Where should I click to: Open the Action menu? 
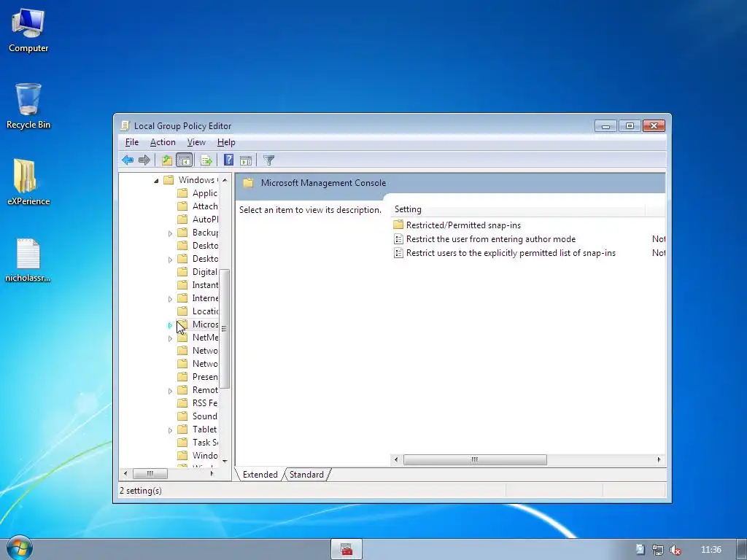click(x=163, y=142)
